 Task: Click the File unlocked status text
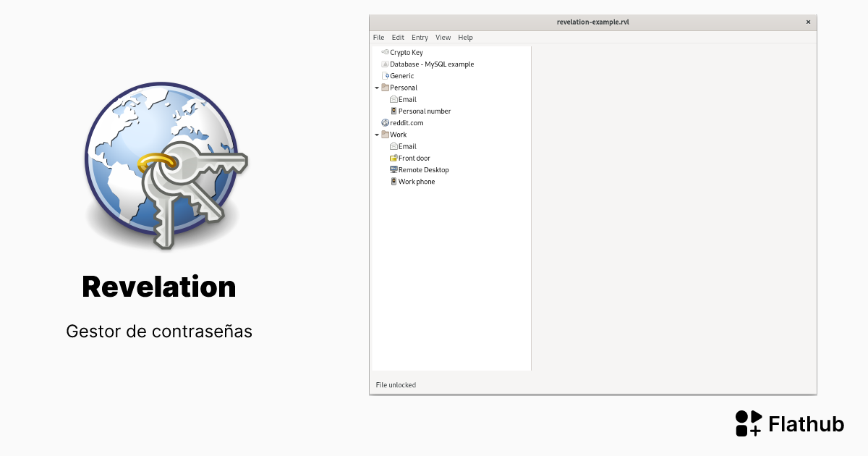[396, 384]
